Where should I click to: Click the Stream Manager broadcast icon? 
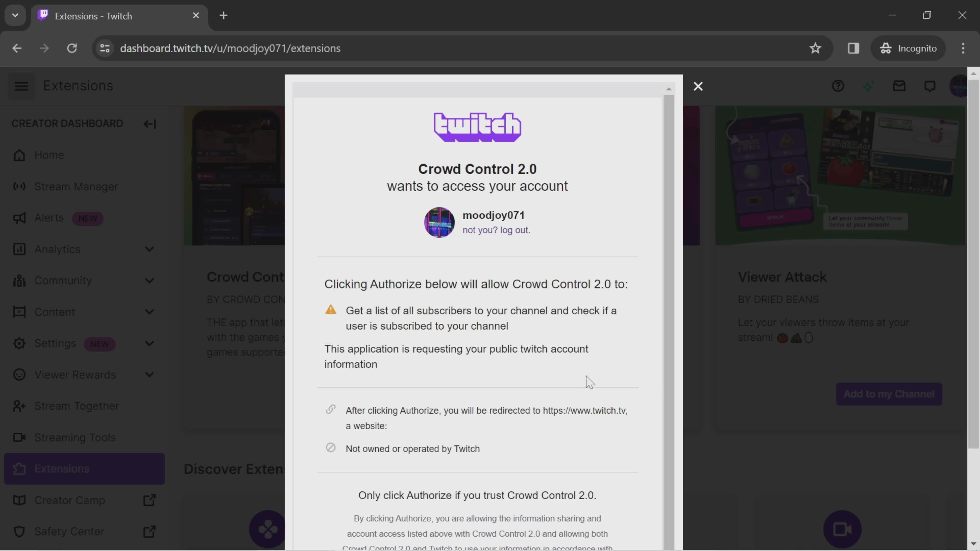point(19,186)
